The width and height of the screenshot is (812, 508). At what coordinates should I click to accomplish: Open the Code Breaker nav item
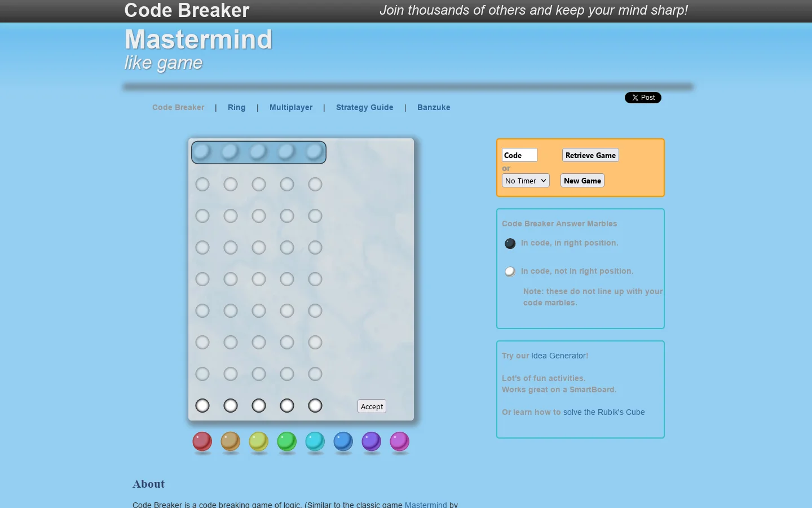[x=178, y=107]
